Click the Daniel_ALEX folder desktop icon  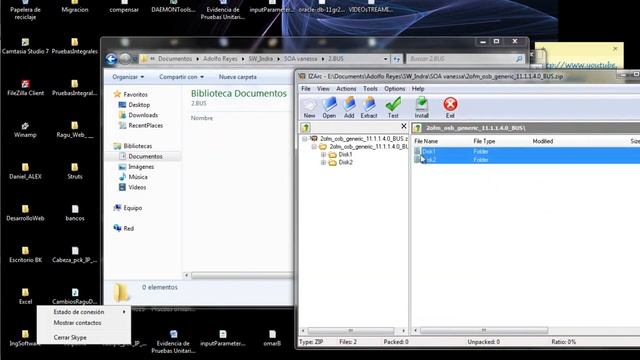pyautogui.click(x=25, y=171)
